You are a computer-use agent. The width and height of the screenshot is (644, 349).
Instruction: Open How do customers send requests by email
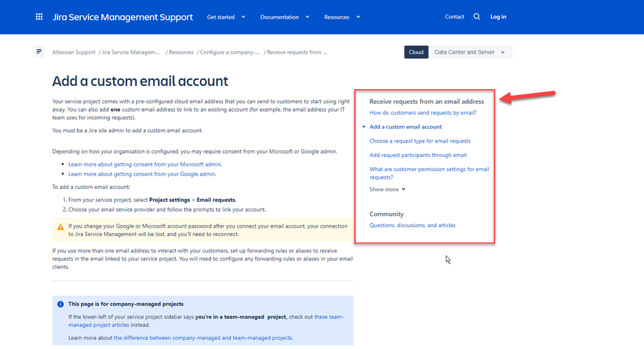pyautogui.click(x=423, y=112)
